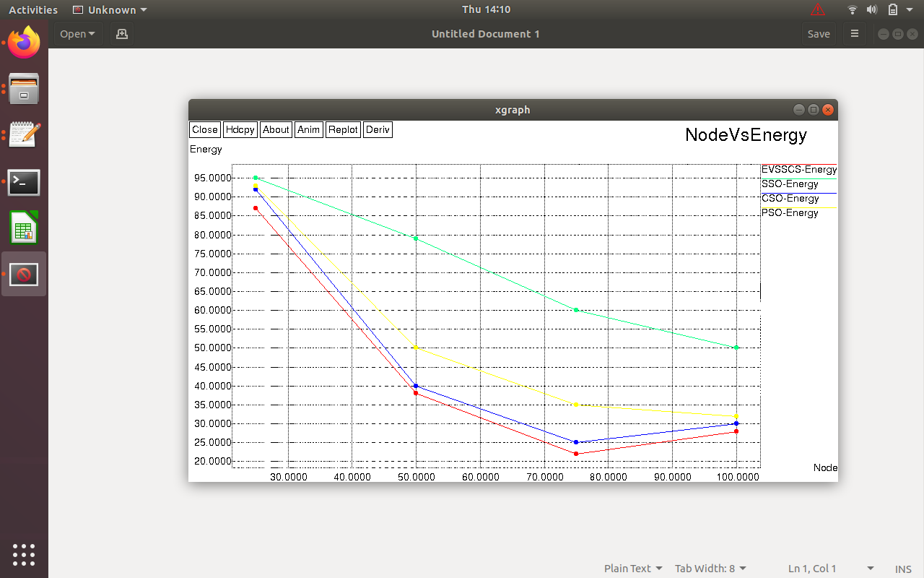Click the INS insert mode indicator
This screenshot has width=924, height=578.
click(903, 569)
